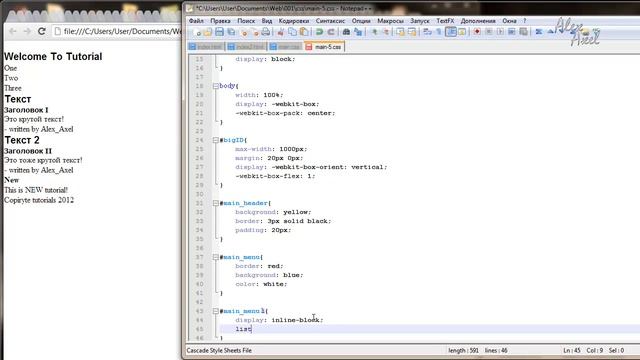Open the ? help menu

525,21
